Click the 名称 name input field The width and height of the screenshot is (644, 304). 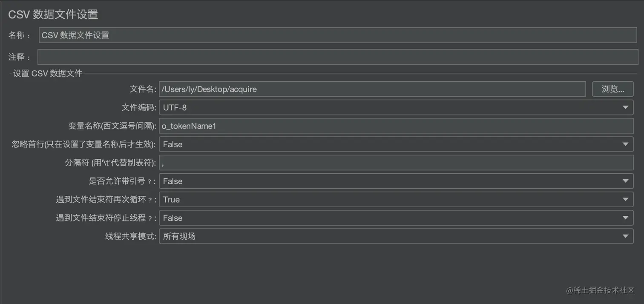point(298,35)
